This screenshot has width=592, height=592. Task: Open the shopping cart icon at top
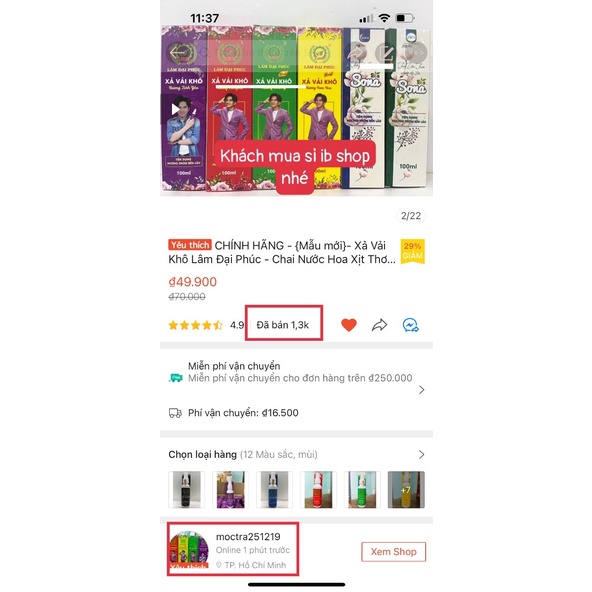pyautogui.click(x=386, y=53)
